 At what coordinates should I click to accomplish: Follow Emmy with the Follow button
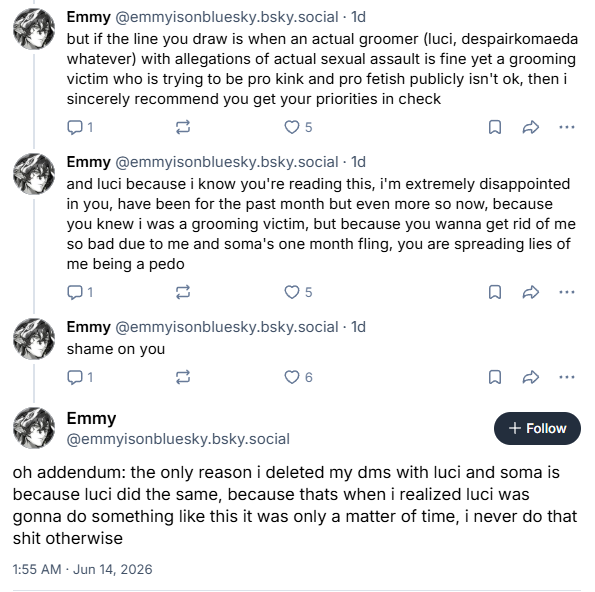pyautogui.click(x=537, y=428)
